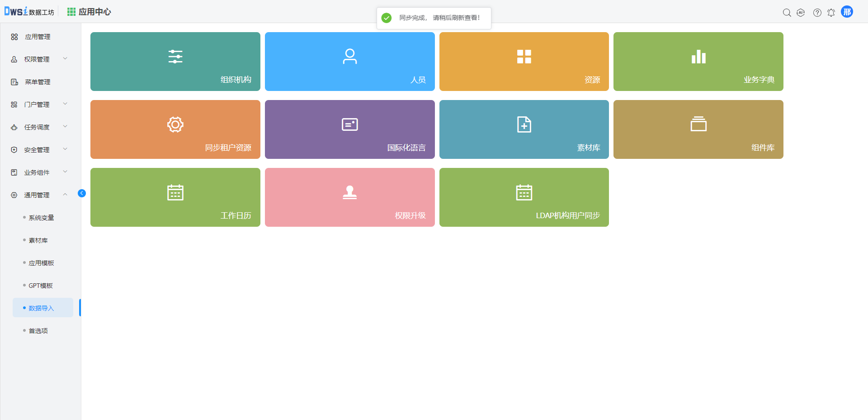Click the 应用中心 grid icon

click(x=71, y=12)
